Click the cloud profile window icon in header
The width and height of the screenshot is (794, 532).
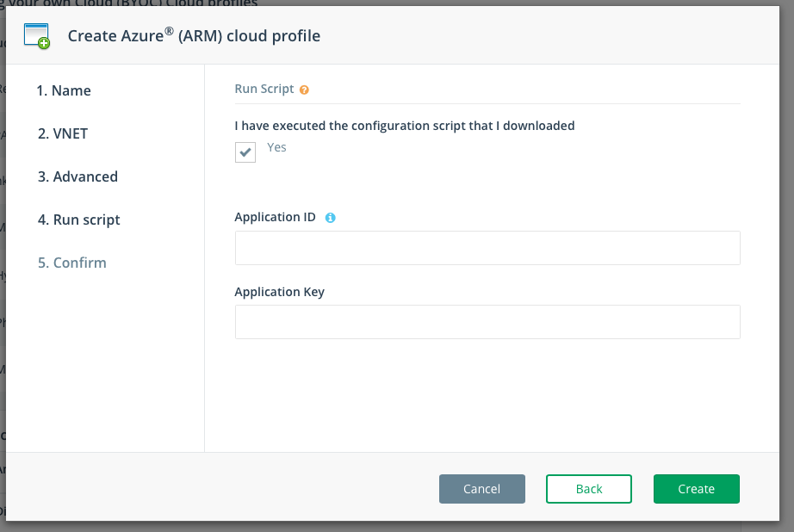pyautogui.click(x=37, y=36)
